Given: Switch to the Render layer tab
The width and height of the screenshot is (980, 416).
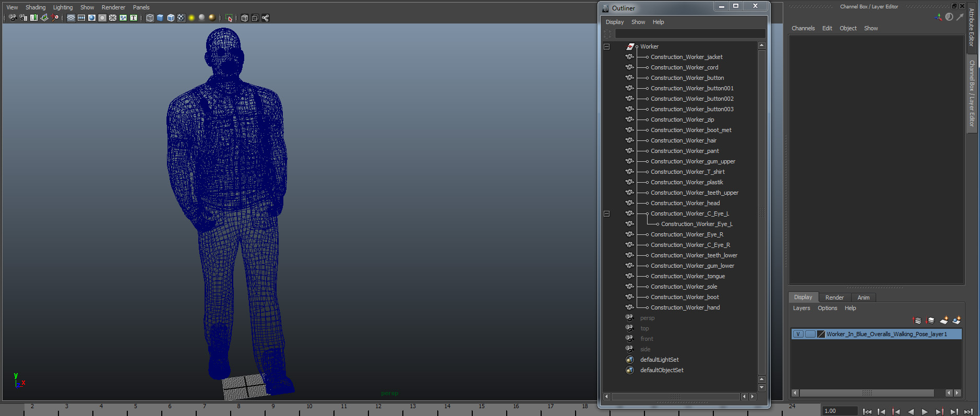Looking at the screenshot, I should (834, 298).
